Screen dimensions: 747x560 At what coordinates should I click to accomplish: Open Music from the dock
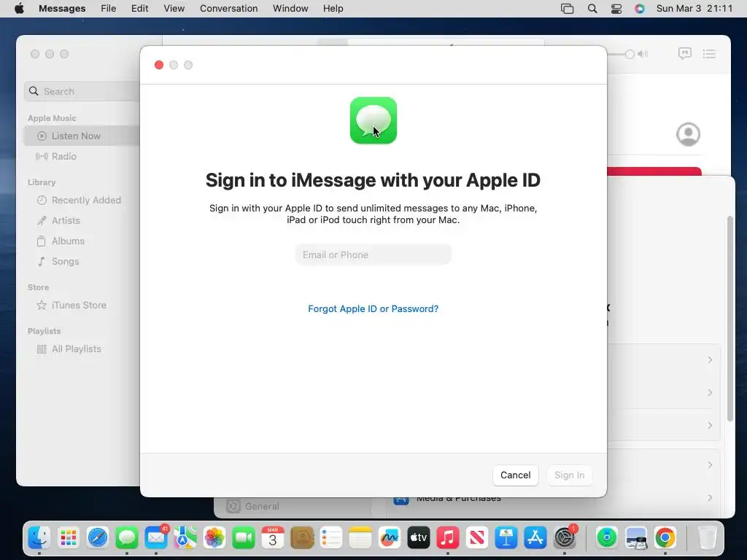[x=448, y=538]
